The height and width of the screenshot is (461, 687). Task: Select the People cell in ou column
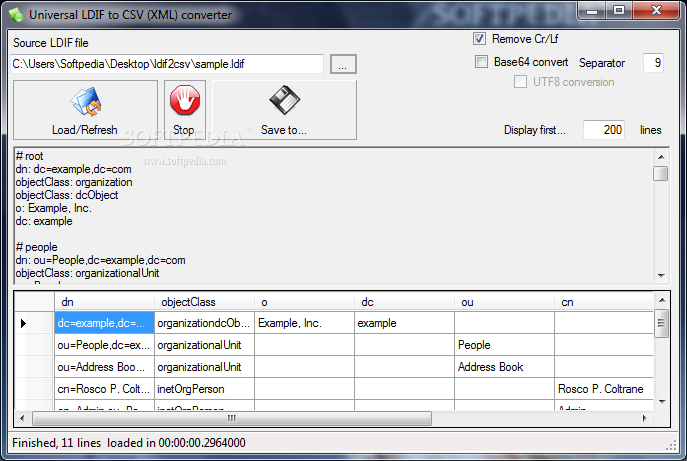[x=504, y=345]
